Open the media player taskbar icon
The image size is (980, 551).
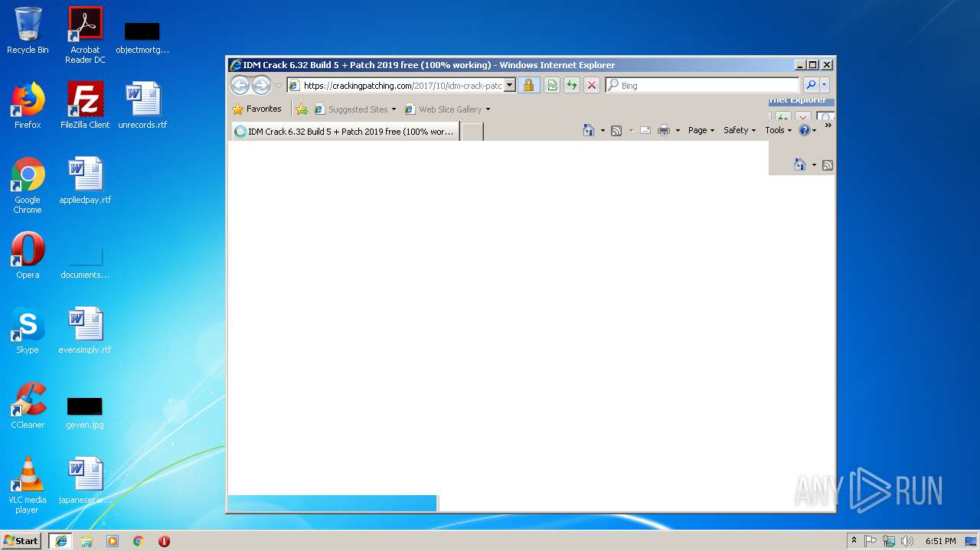[x=113, y=541]
